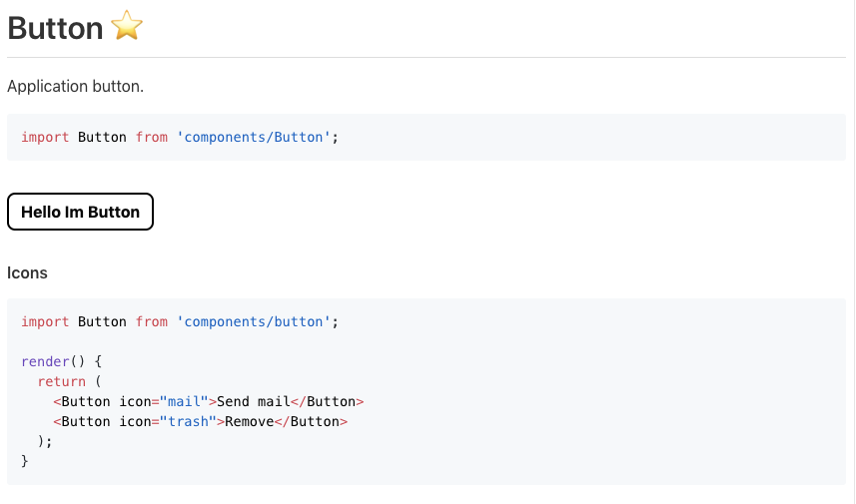Click the 'Send mail' text in code

254,401
